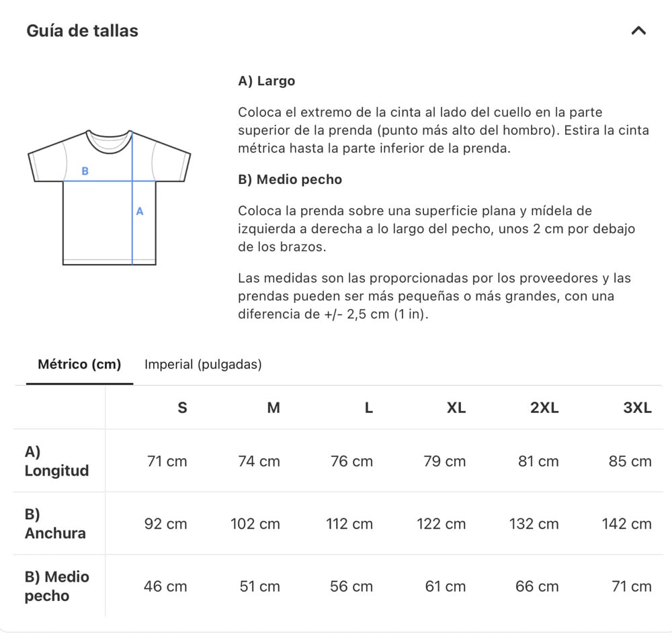Switch to the Imperial (pulgadas) tab
This screenshot has height=638, width=672.
click(x=203, y=365)
